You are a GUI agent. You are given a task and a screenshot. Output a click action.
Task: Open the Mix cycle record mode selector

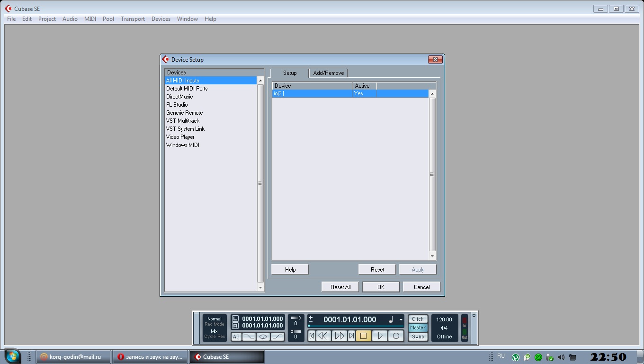pos(215,331)
